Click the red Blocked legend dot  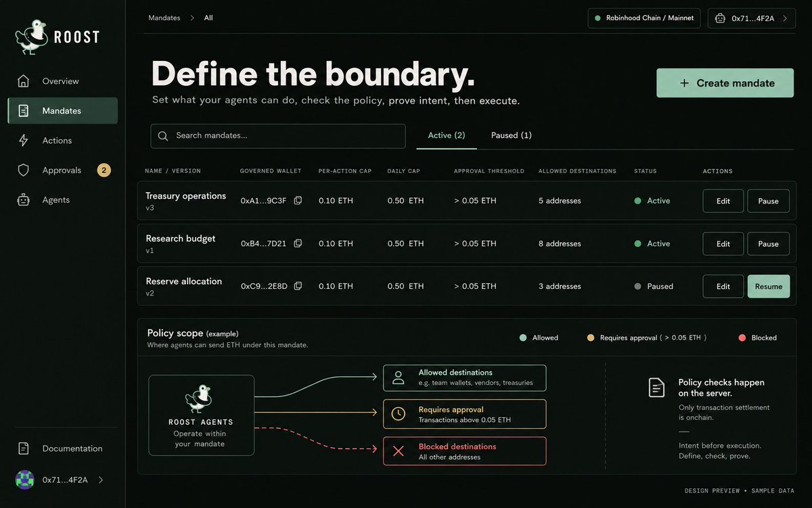[742, 338]
